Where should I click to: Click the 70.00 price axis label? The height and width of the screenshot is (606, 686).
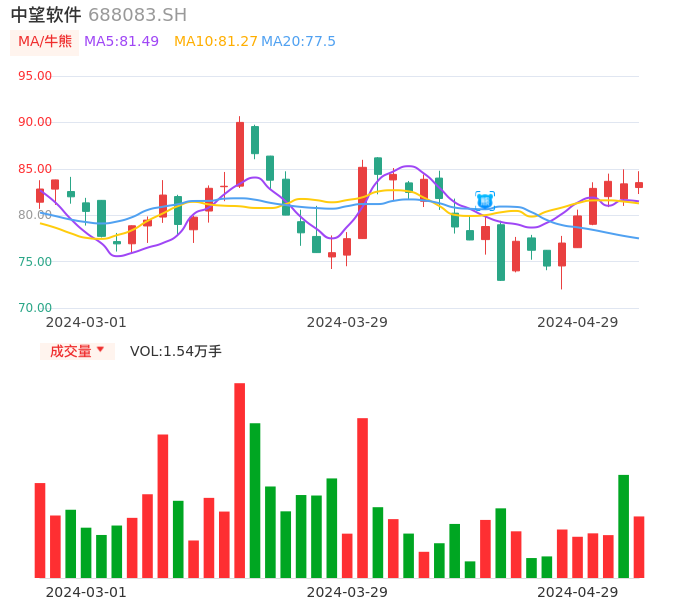pos(35,308)
